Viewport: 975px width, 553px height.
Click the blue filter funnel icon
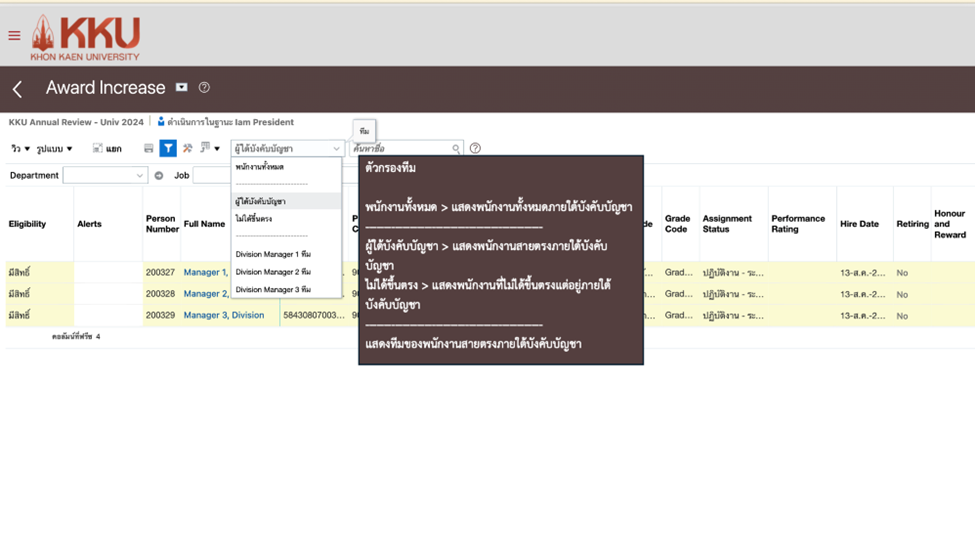pos(168,148)
